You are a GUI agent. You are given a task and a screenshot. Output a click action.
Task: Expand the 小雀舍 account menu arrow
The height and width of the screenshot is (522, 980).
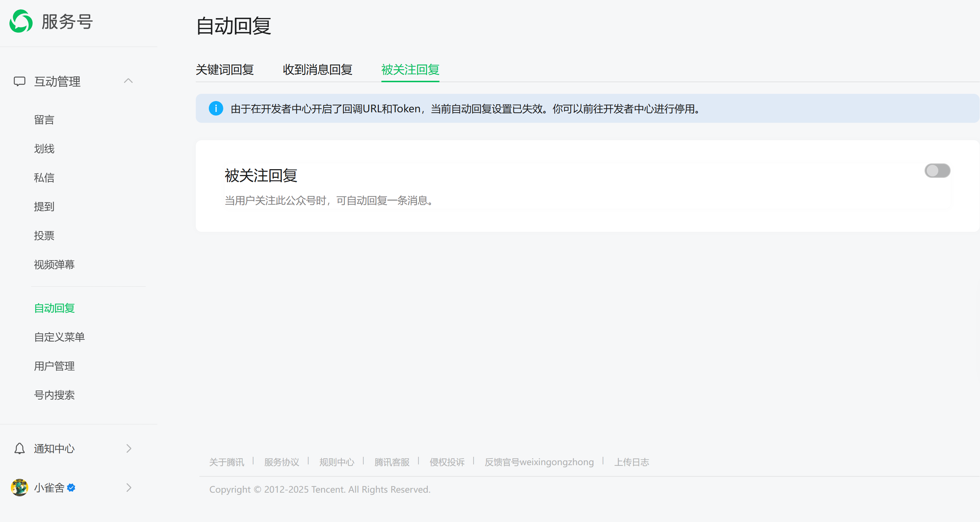pyautogui.click(x=129, y=487)
